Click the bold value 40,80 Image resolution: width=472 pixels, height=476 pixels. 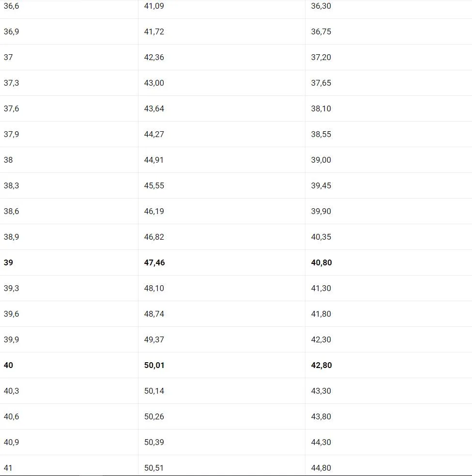pyautogui.click(x=321, y=262)
